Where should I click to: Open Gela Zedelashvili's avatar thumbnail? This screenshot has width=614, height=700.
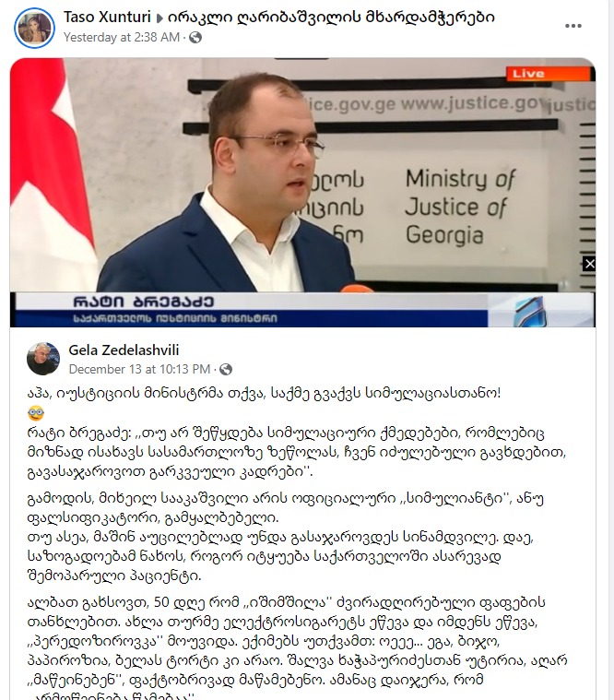coord(43,359)
